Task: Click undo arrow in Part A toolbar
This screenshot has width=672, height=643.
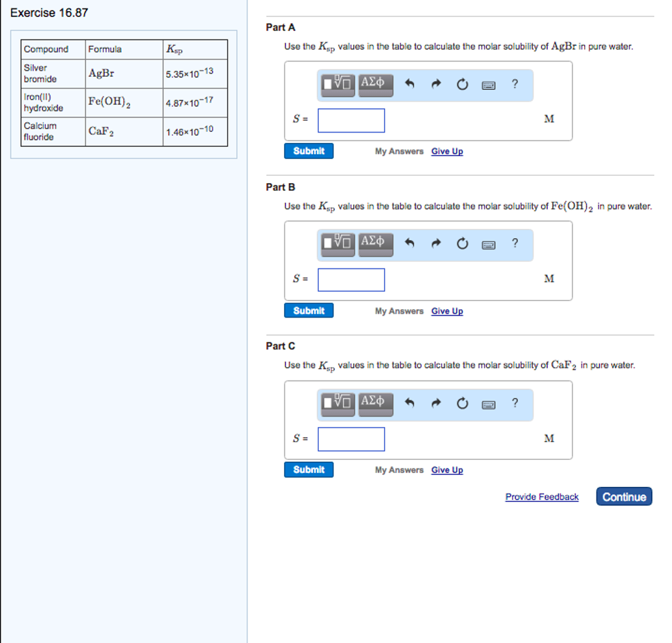Action: (409, 83)
